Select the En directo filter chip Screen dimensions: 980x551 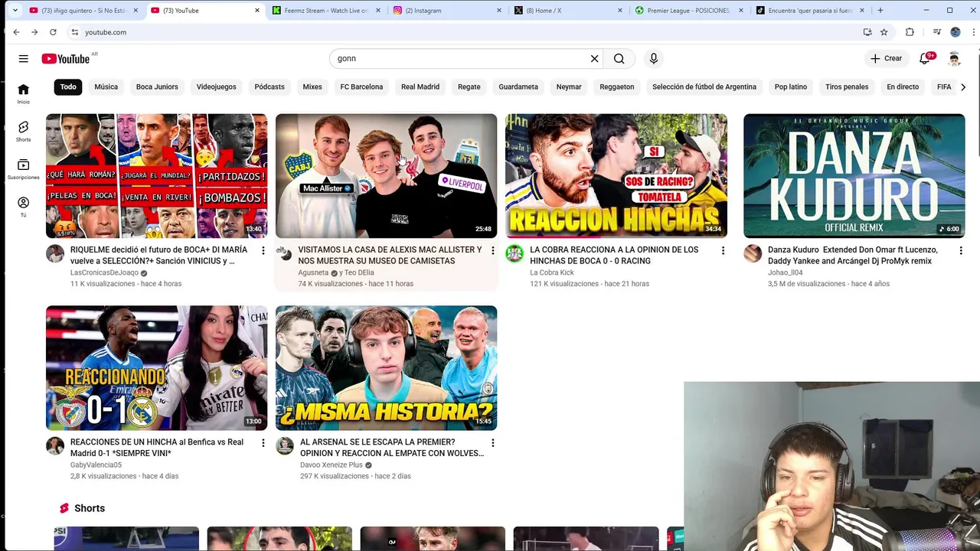click(903, 86)
